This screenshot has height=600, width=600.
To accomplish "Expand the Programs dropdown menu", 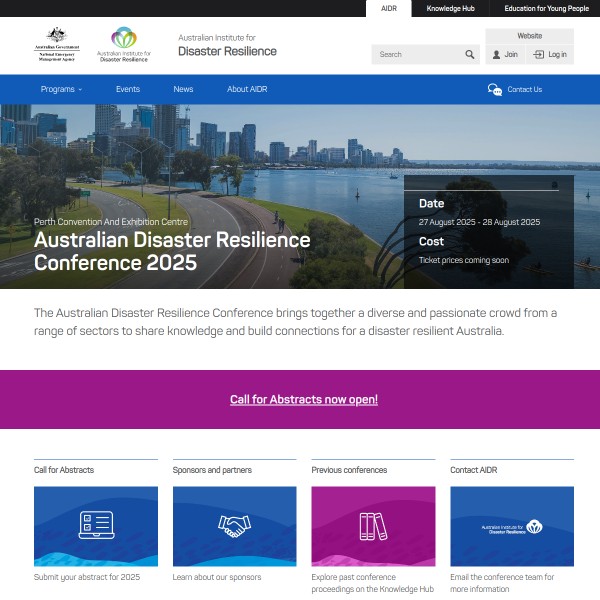I will 61,89.
